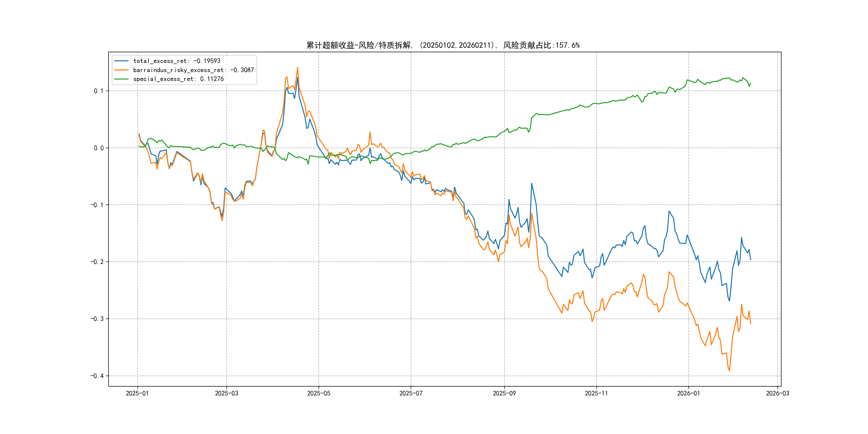868x434 pixels.
Task: Click the chart title text at top
Action: (x=443, y=45)
